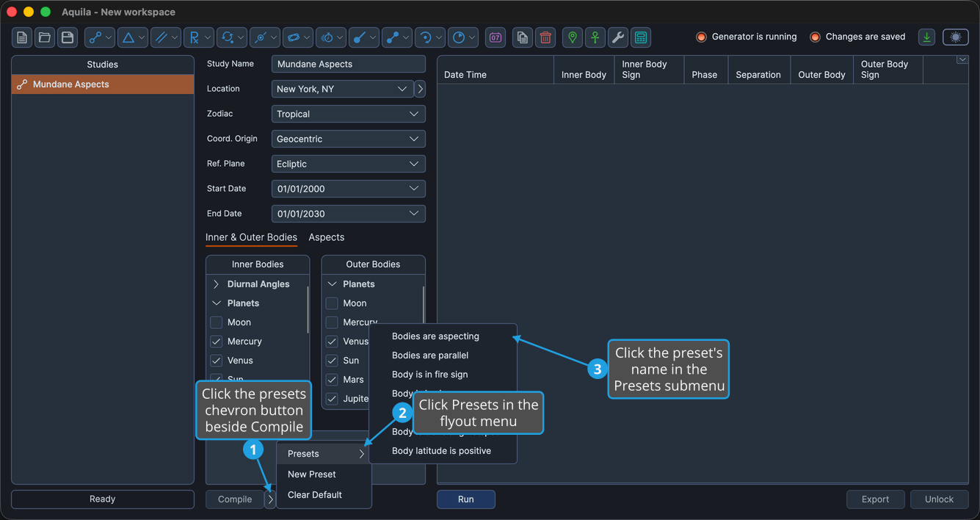
Task: Click the green download arrow icon
Action: pyautogui.click(x=927, y=37)
